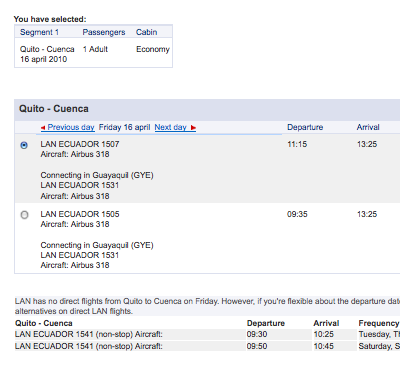This screenshot has width=400, height=365.
Task: Click the Departure column header in flight list
Action: click(x=305, y=127)
